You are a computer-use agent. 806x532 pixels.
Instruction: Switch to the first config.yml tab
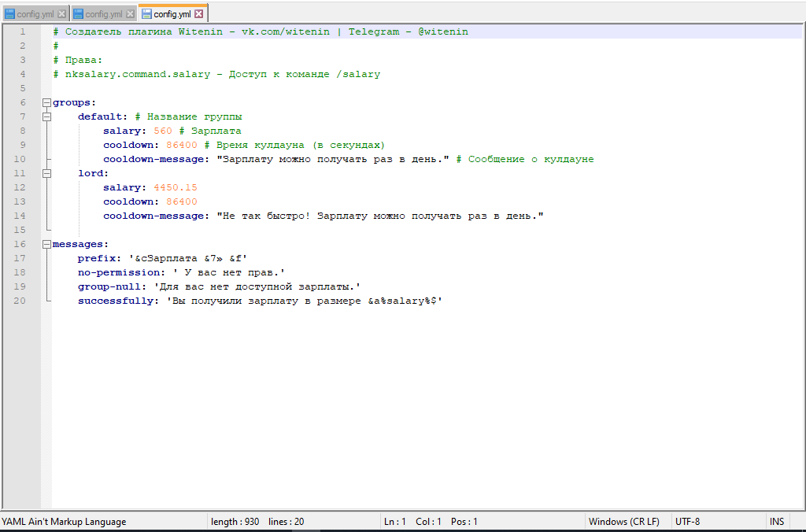pos(35,14)
